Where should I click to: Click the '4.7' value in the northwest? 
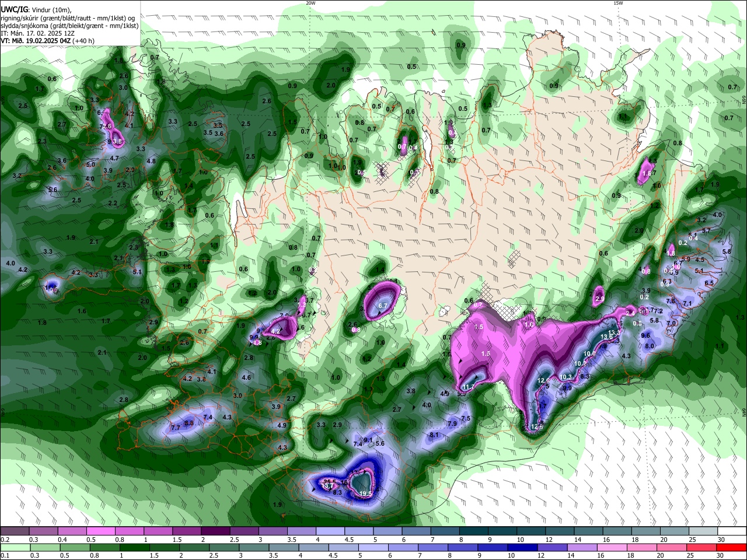click(x=114, y=158)
